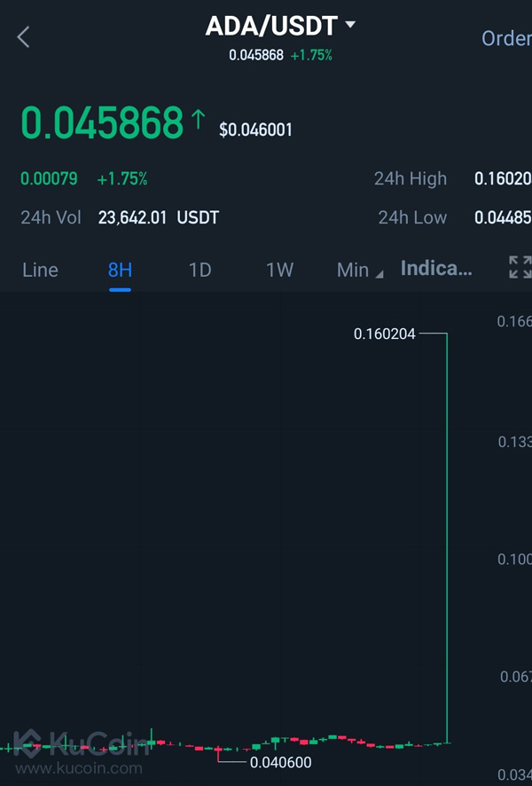Tap the large 0.045868 price
This screenshot has height=786, width=532.
[x=101, y=123]
